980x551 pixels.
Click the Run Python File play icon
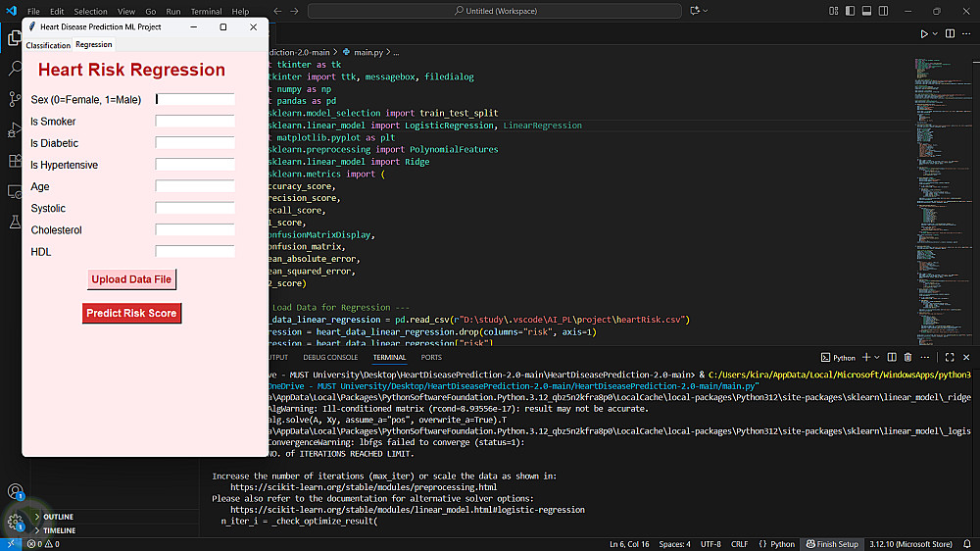[x=923, y=33]
